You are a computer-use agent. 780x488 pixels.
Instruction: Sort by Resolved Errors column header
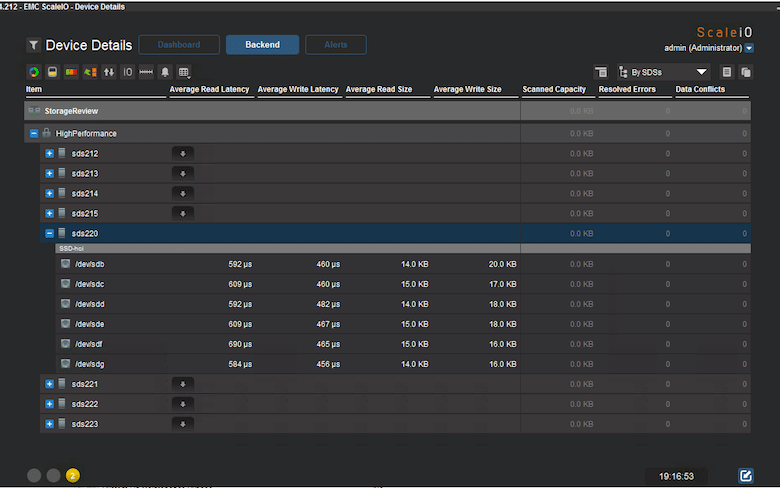pyautogui.click(x=627, y=90)
